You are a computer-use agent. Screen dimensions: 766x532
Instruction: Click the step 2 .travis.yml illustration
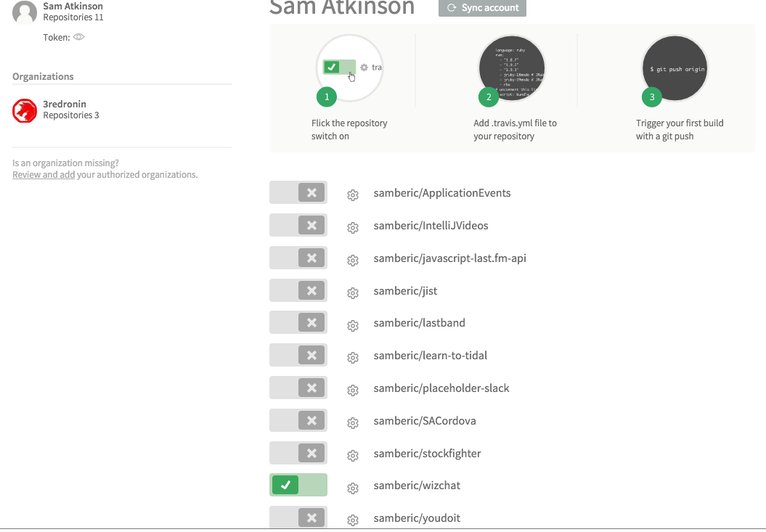coord(513,69)
